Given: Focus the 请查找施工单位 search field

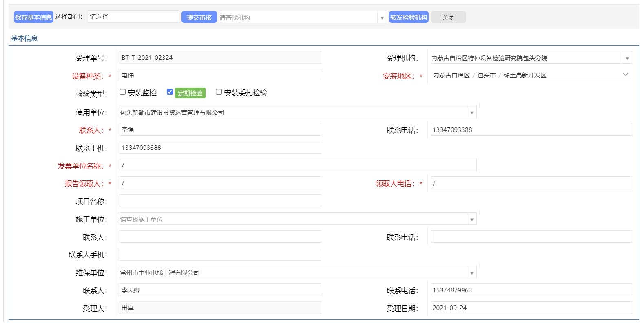Looking at the screenshot, I should tap(293, 219).
